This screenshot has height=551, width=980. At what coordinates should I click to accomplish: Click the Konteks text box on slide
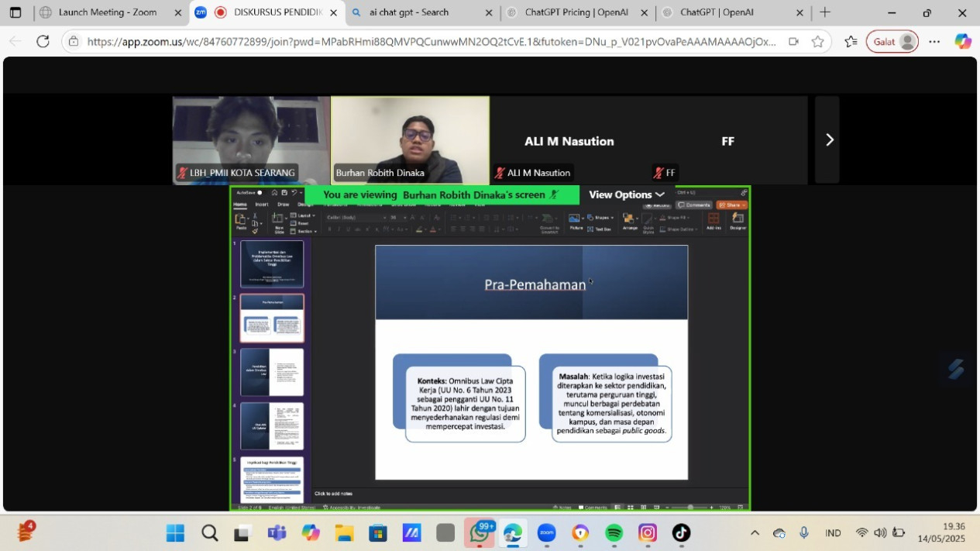pos(466,404)
